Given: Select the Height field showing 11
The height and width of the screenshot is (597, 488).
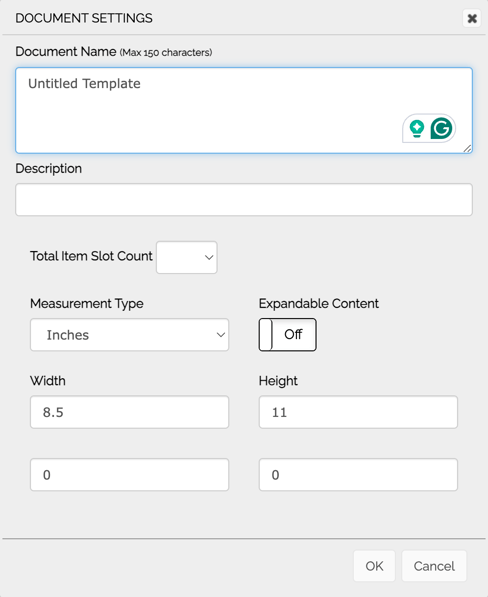Looking at the screenshot, I should pyautogui.click(x=358, y=412).
